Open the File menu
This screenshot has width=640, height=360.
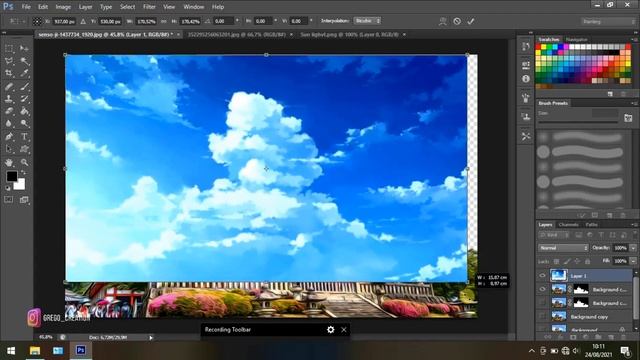(26, 7)
